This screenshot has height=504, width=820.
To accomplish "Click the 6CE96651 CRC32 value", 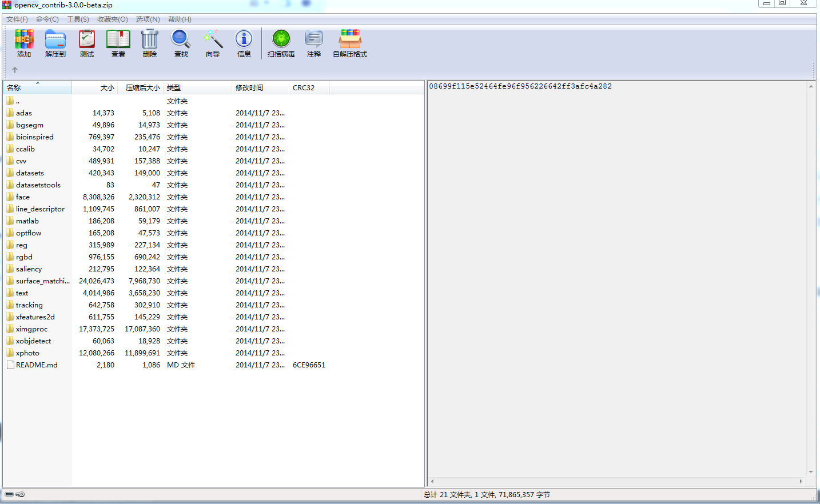I will tap(309, 365).
